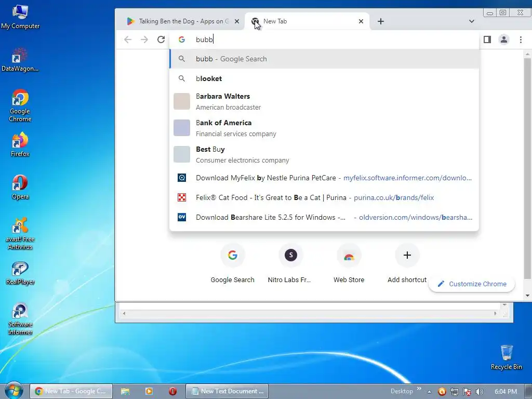Open avast! Free Antivirus shortcut

point(20,234)
